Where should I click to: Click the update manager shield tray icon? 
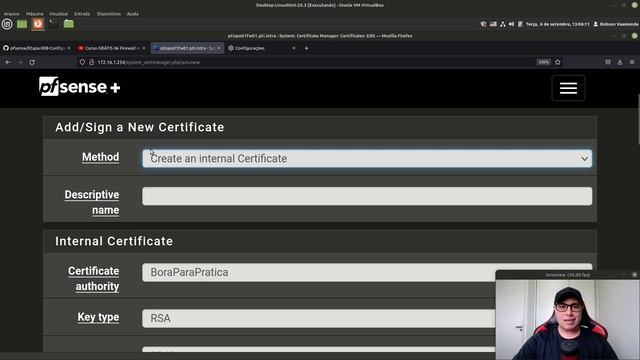pos(483,24)
